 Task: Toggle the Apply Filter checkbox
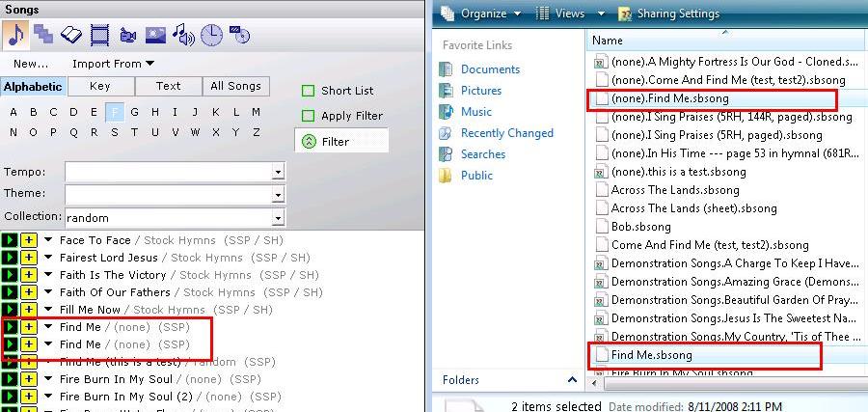(309, 116)
